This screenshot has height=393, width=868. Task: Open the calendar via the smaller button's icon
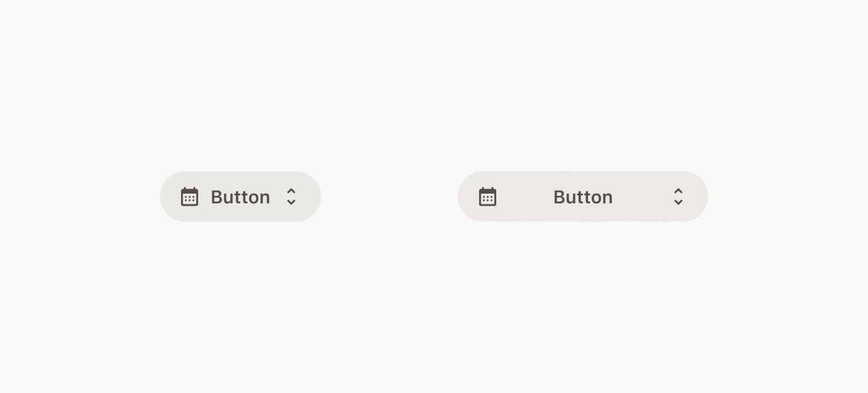tap(190, 196)
